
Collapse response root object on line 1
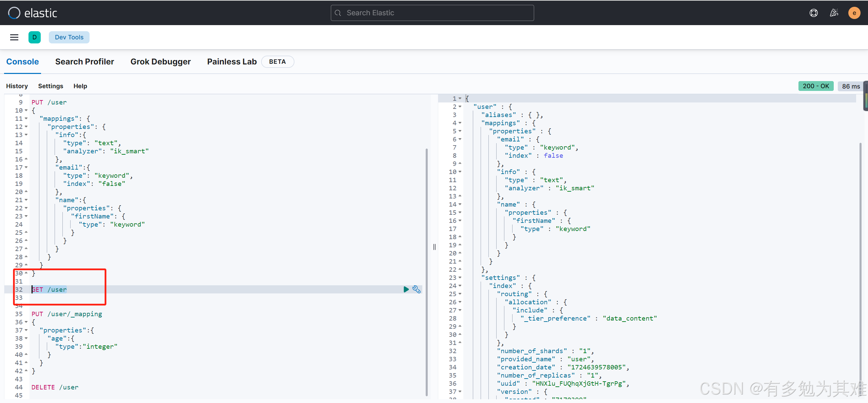pyautogui.click(x=460, y=98)
